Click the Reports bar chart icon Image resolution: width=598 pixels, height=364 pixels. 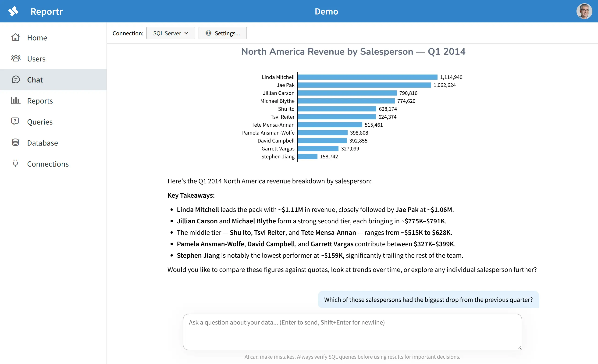(x=15, y=100)
